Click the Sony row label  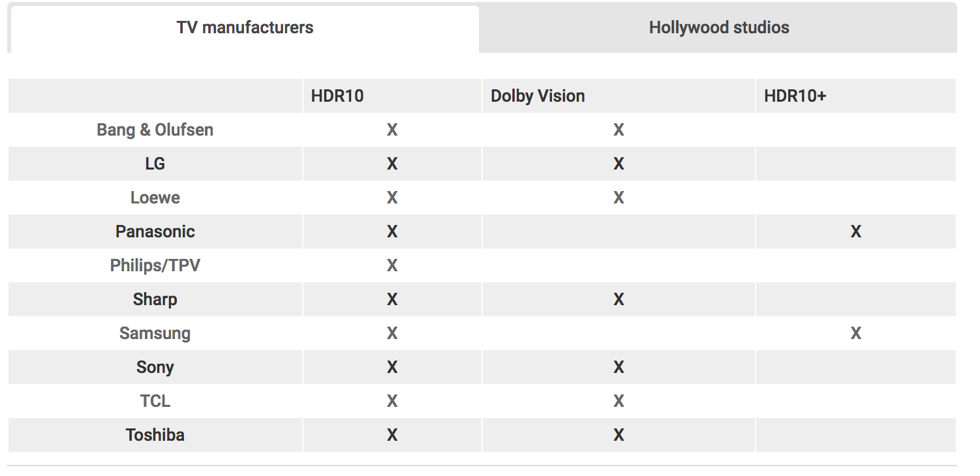pos(155,367)
